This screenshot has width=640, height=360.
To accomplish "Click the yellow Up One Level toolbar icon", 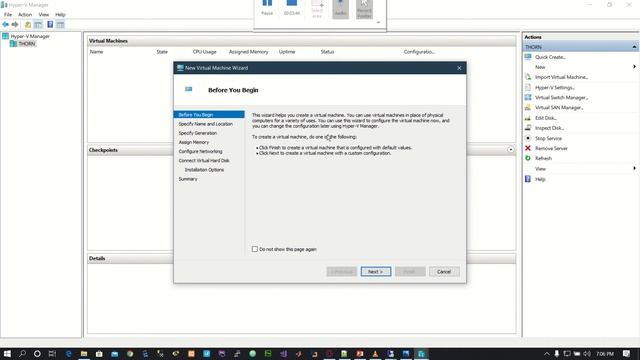I will tap(28, 25).
